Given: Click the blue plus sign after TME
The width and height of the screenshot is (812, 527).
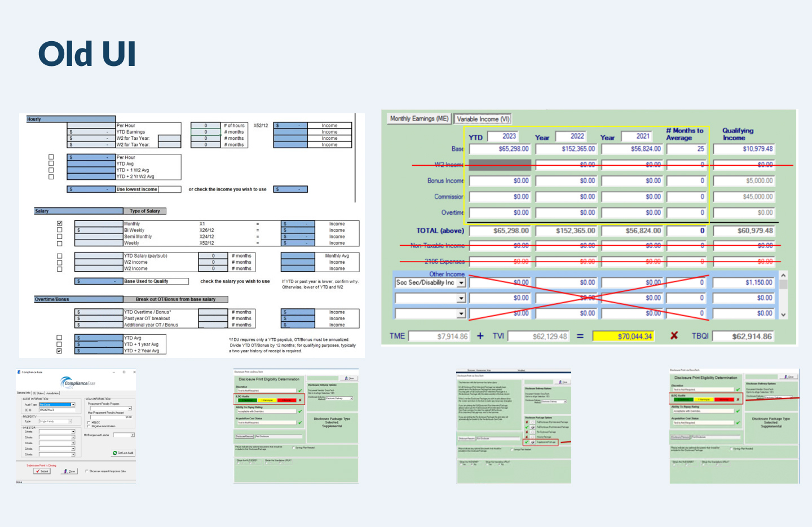Looking at the screenshot, I should click(x=480, y=336).
